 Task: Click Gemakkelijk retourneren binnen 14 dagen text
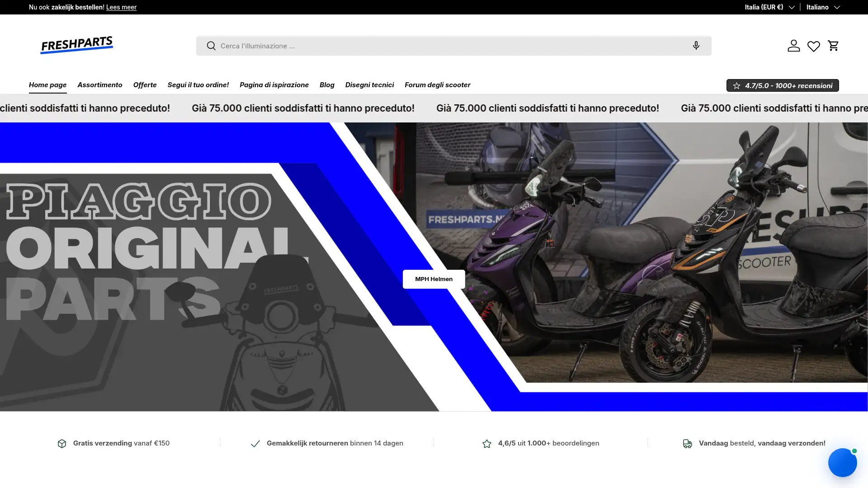(x=335, y=443)
